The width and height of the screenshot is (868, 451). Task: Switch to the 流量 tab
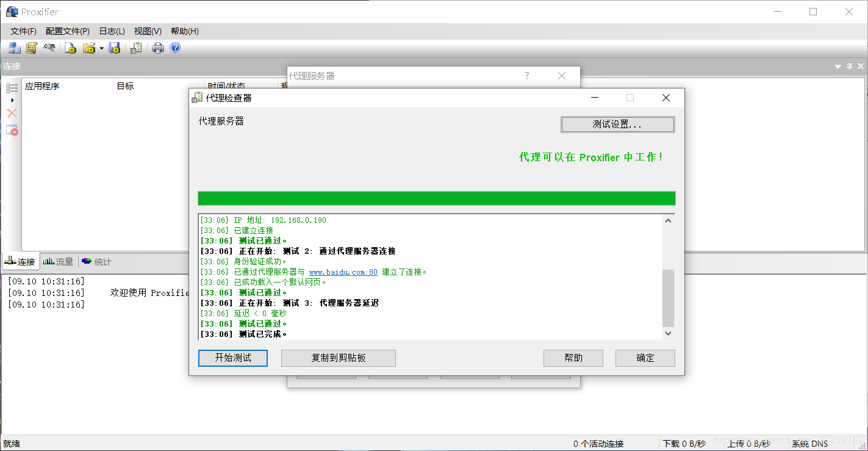[x=59, y=262]
